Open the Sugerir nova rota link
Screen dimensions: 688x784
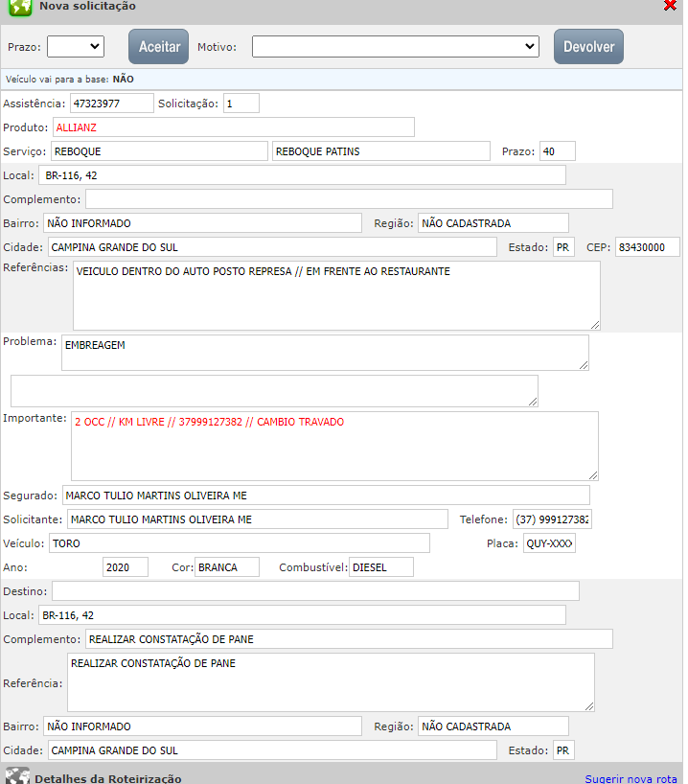pos(631,779)
